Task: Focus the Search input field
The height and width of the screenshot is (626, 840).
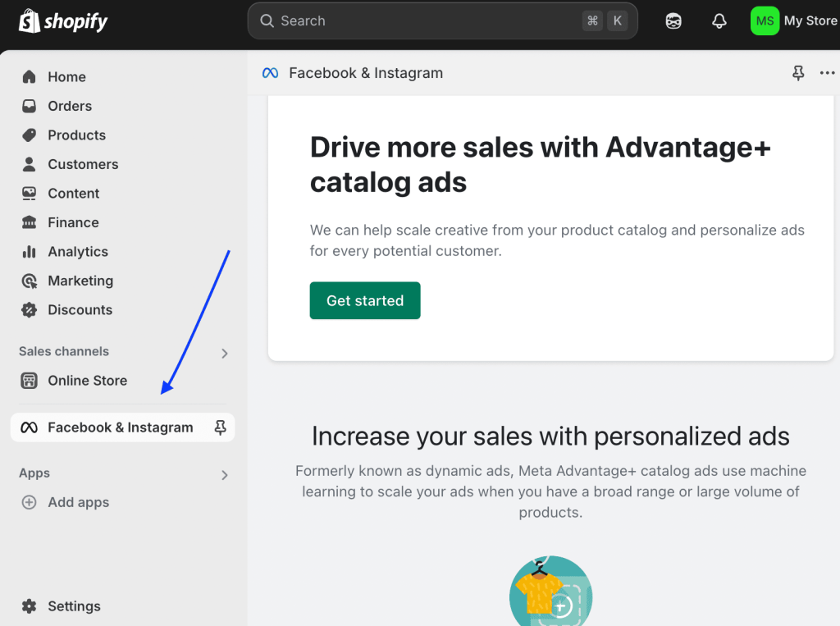Action: point(427,21)
